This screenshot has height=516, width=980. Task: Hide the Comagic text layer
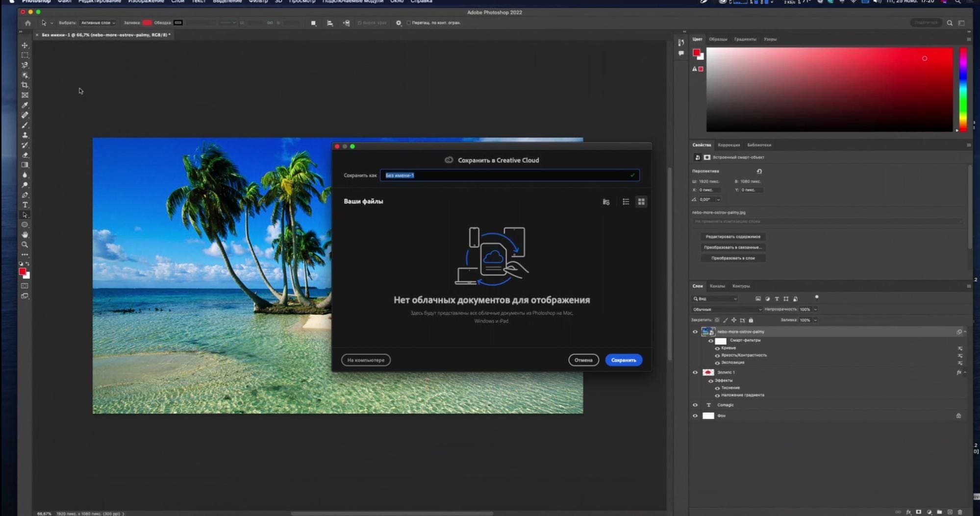pos(695,405)
